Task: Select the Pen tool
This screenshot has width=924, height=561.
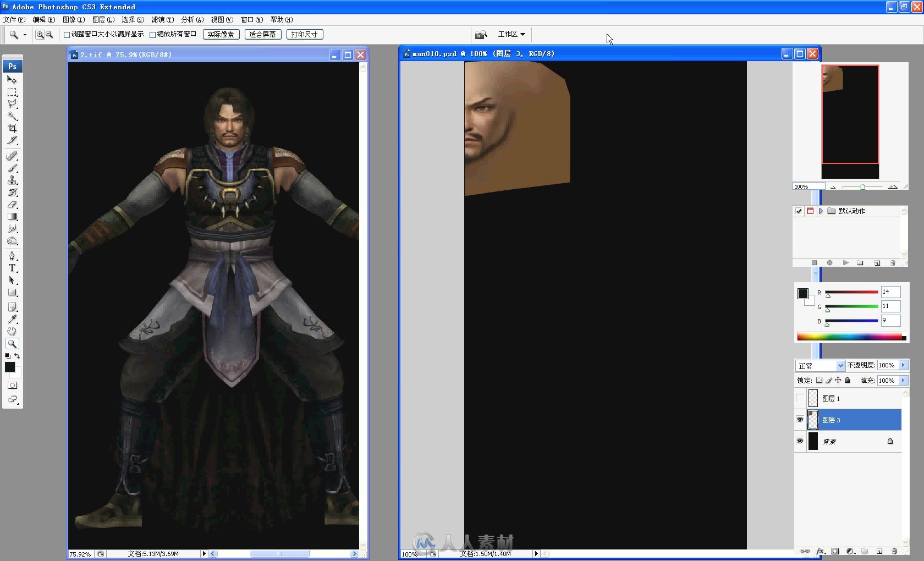Action: 12,256
